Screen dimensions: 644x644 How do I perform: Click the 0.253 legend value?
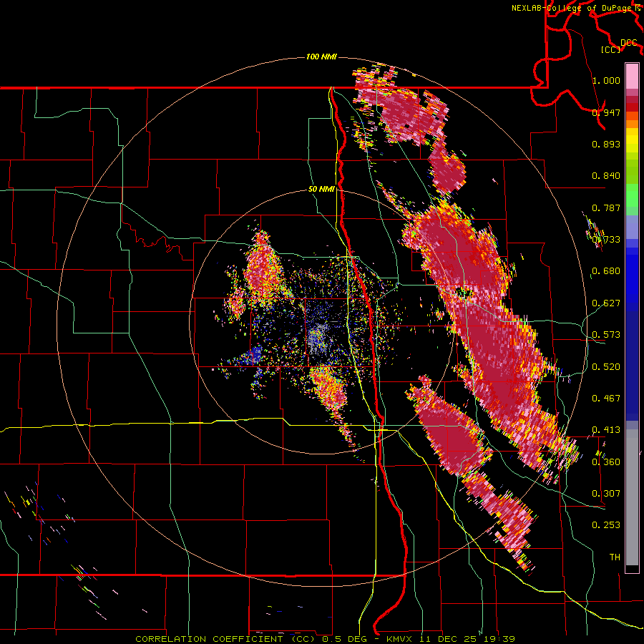pos(606,525)
